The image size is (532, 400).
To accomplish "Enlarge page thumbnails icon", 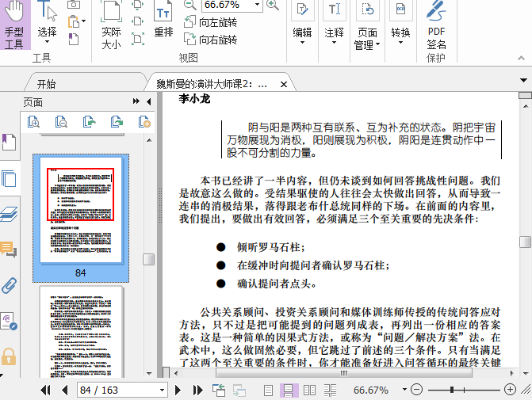I will 33,122.
